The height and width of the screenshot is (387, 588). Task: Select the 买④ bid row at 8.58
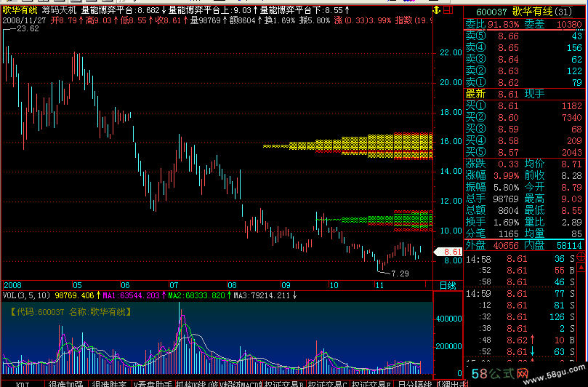[x=524, y=141]
